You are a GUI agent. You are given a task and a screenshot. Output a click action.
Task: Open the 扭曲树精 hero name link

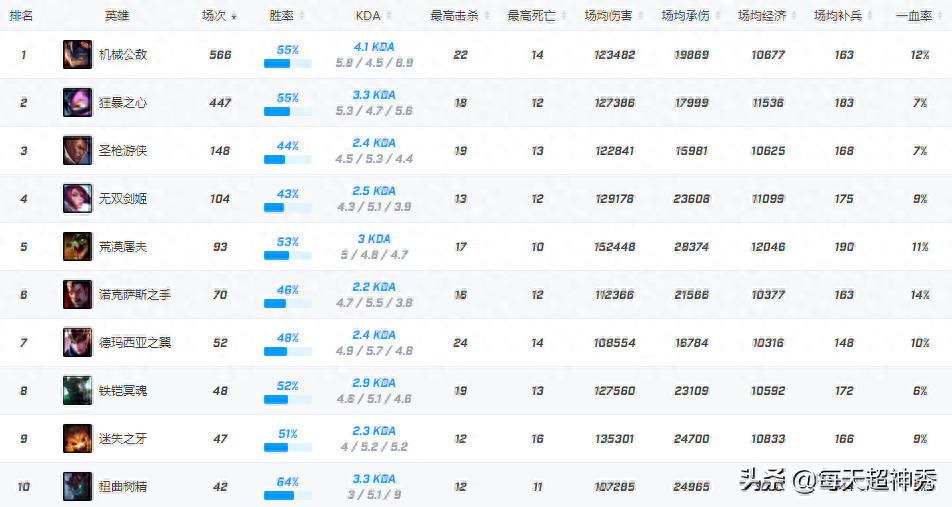pos(123,487)
